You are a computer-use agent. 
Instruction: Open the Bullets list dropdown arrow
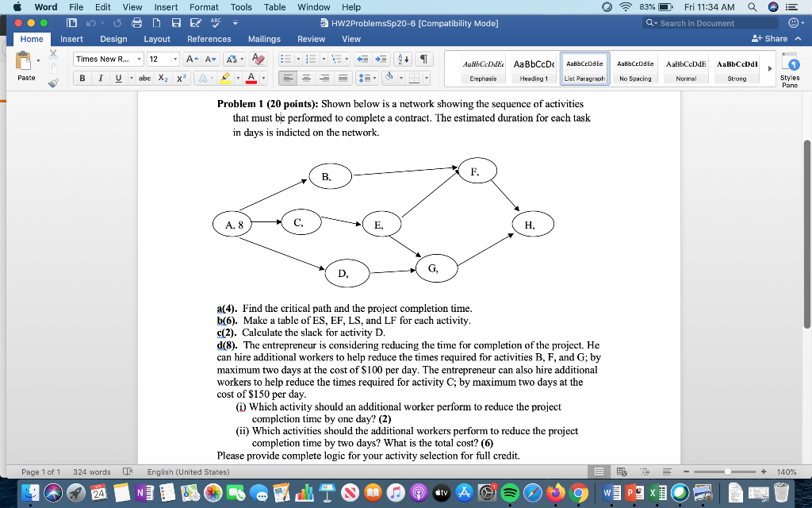click(x=298, y=59)
